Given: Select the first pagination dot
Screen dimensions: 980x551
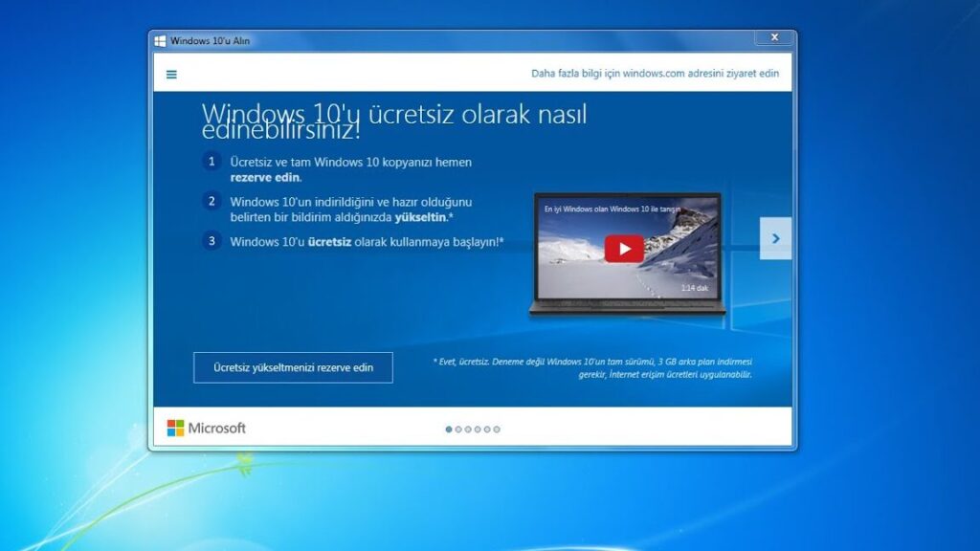Looking at the screenshot, I should tap(449, 430).
